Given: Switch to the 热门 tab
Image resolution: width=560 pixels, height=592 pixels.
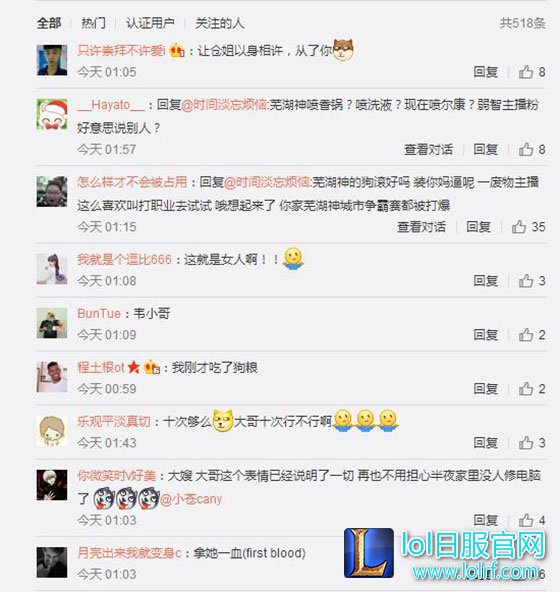Looking at the screenshot, I should (93, 23).
